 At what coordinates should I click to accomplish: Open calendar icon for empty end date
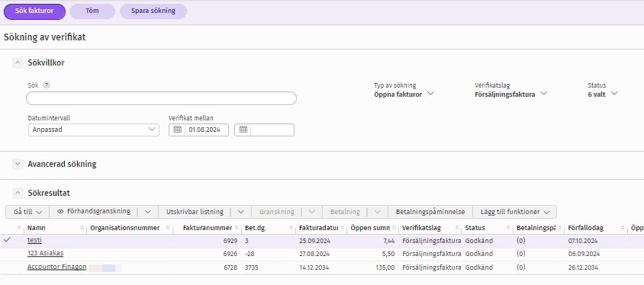coord(243,130)
